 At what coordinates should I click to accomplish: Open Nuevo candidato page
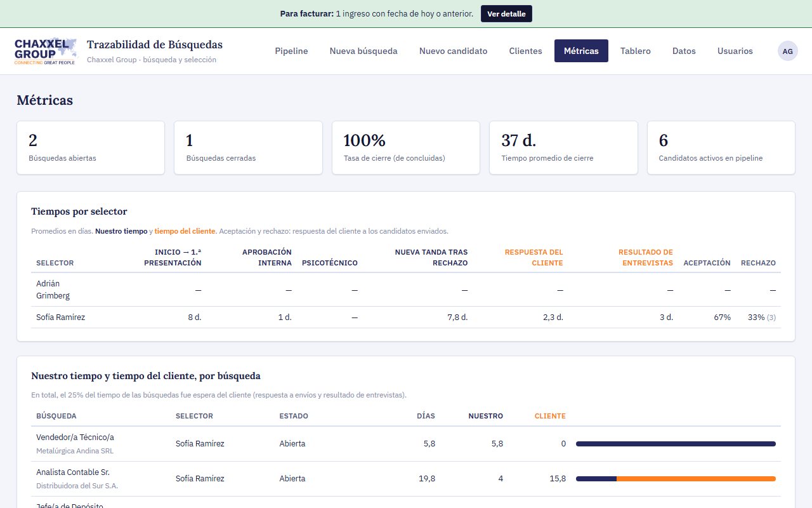453,51
